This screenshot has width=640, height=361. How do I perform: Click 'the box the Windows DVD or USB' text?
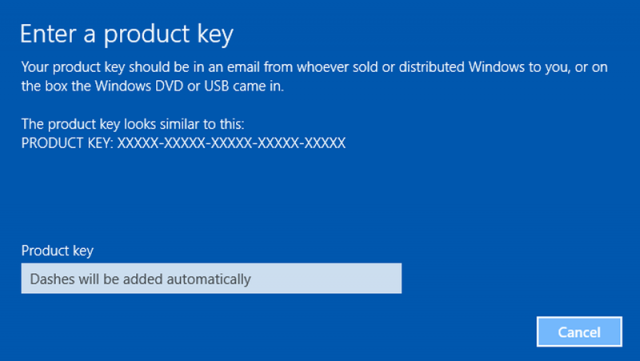(x=125, y=86)
